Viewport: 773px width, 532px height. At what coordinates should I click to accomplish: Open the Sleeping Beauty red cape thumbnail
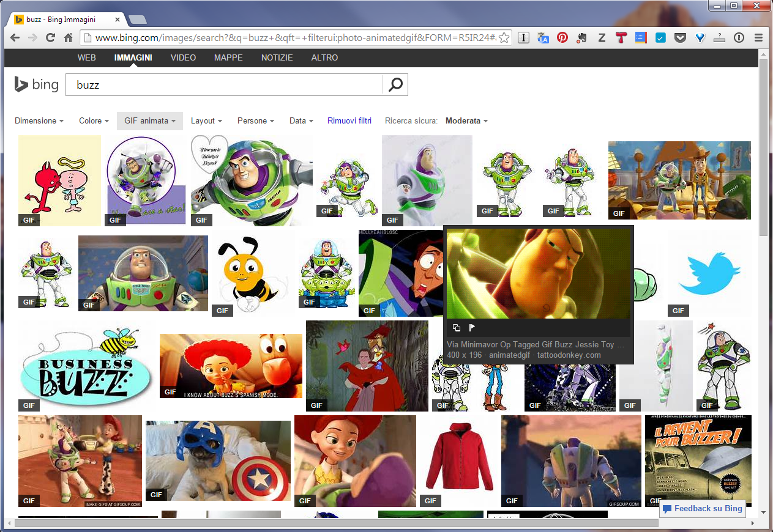367,366
